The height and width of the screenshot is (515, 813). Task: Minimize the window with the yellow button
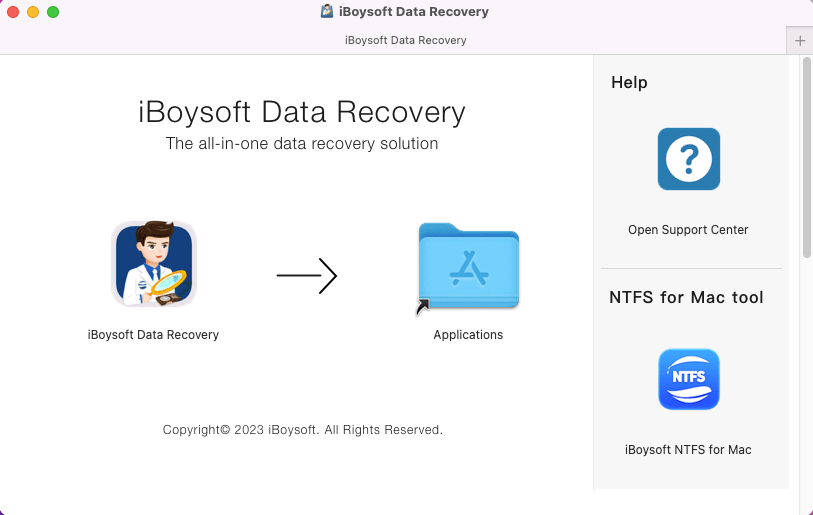point(33,12)
